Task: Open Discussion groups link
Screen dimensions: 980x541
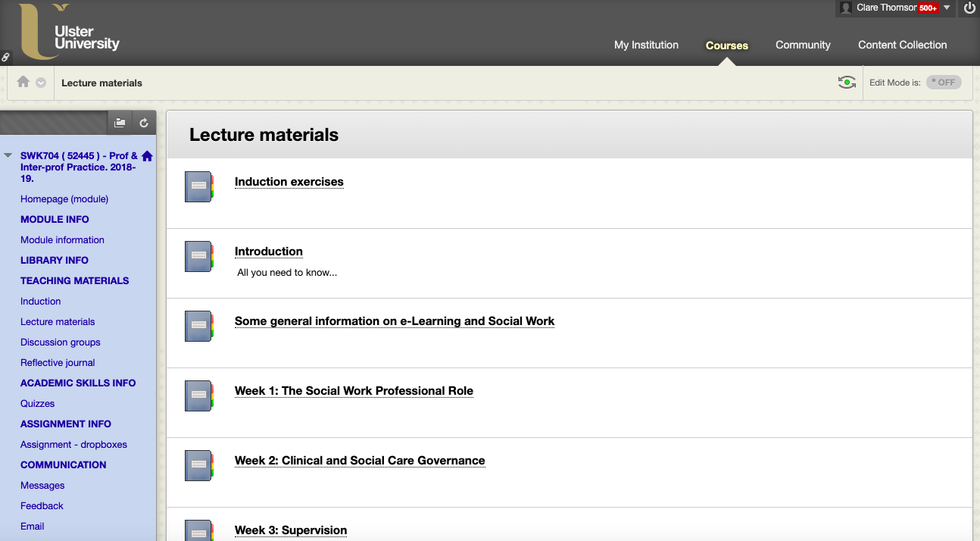Action: coord(60,342)
